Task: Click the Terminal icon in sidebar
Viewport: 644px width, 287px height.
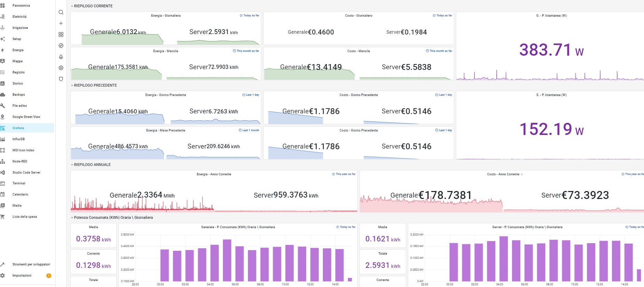Action: (x=2, y=183)
